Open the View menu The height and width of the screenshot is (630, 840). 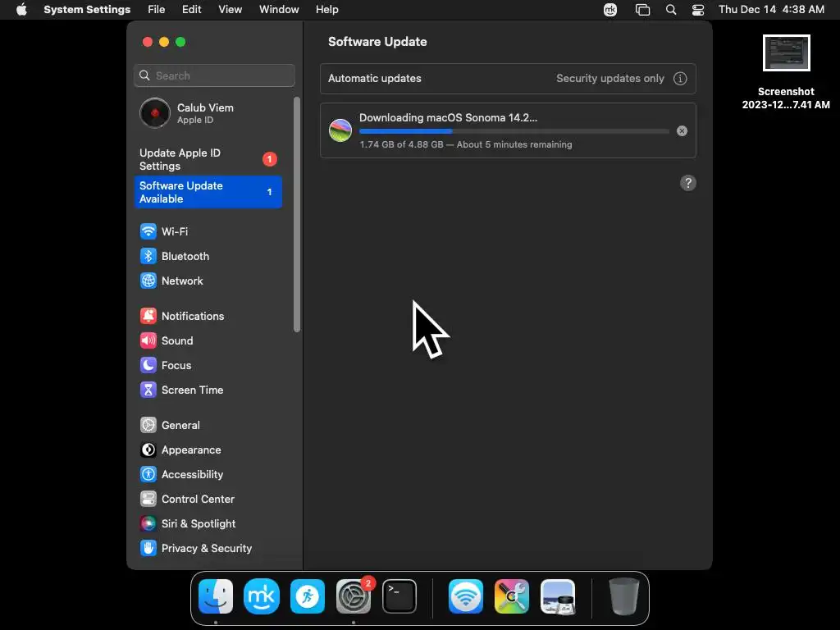pos(231,10)
